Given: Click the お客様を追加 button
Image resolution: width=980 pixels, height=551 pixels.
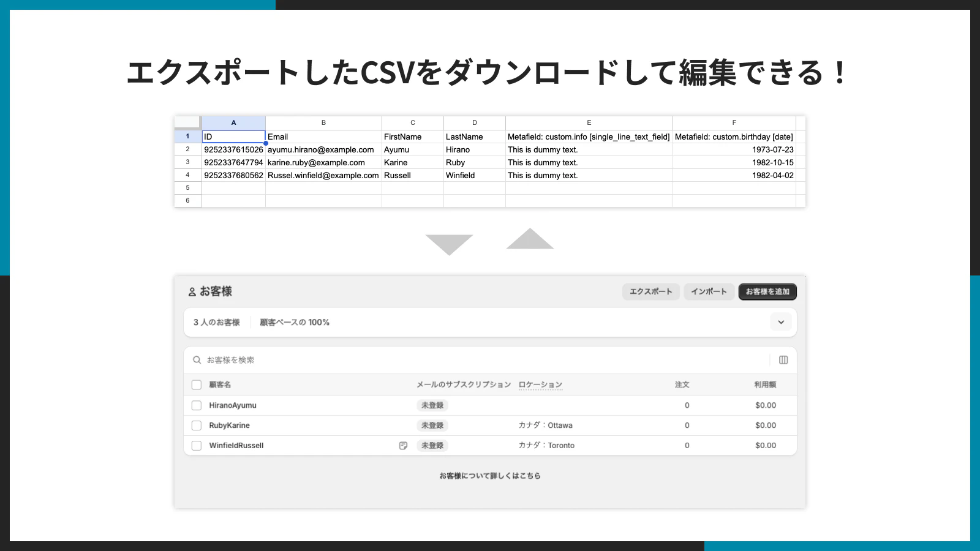Looking at the screenshot, I should pyautogui.click(x=767, y=291).
